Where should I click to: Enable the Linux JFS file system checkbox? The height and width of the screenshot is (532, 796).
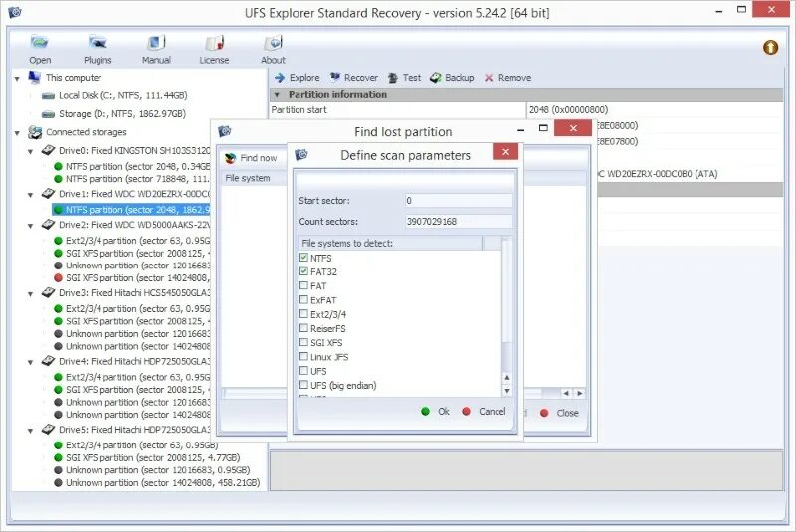click(303, 357)
